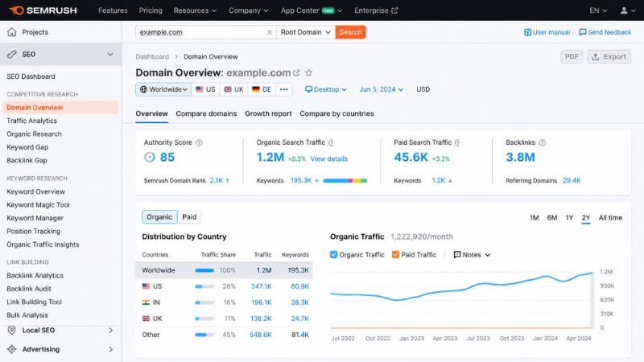Open the EN language dropdown

pyautogui.click(x=598, y=10)
